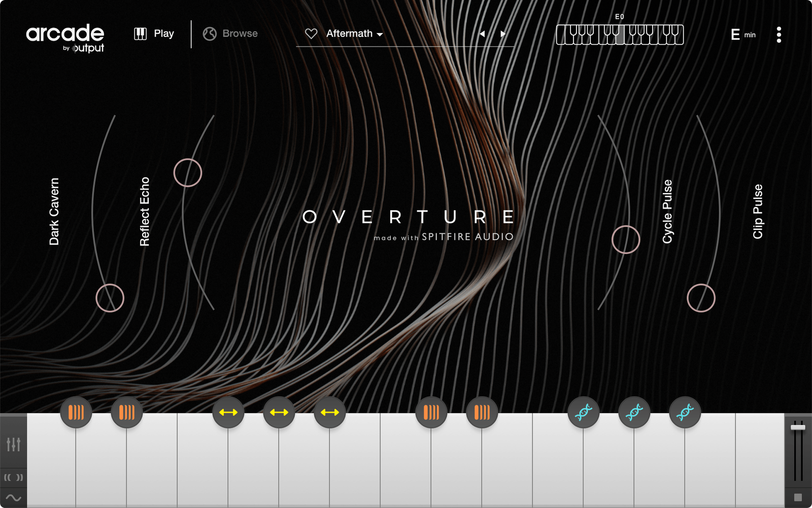
Task: Open the modulation wave icon
Action: [13, 498]
